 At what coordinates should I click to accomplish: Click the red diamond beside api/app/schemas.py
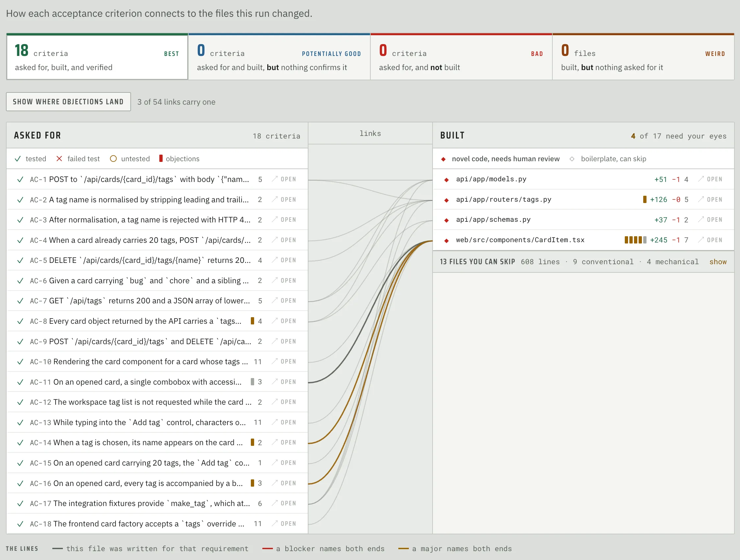click(x=446, y=220)
